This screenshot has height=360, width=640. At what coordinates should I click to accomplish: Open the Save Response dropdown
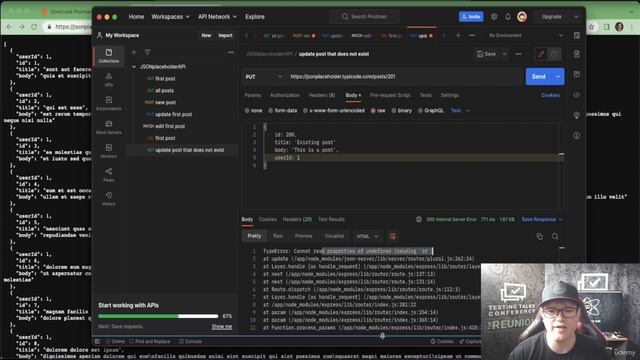pos(542,220)
